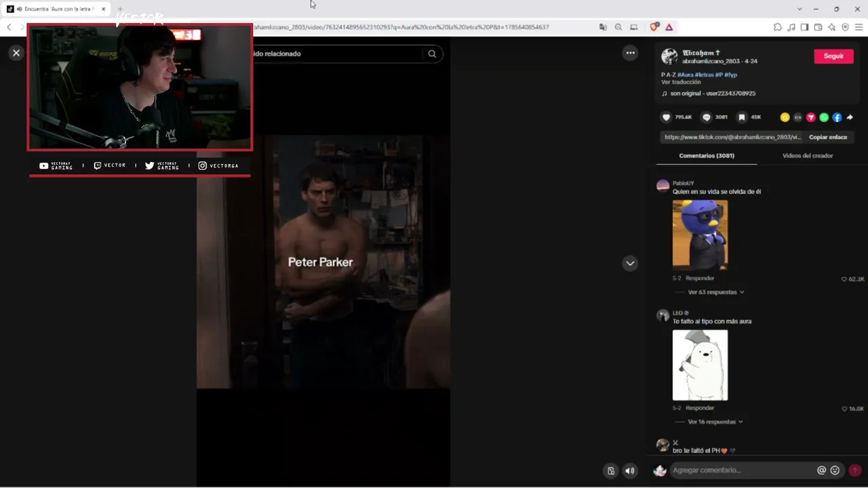Close the TikTok video viewer with the X

[x=16, y=53]
